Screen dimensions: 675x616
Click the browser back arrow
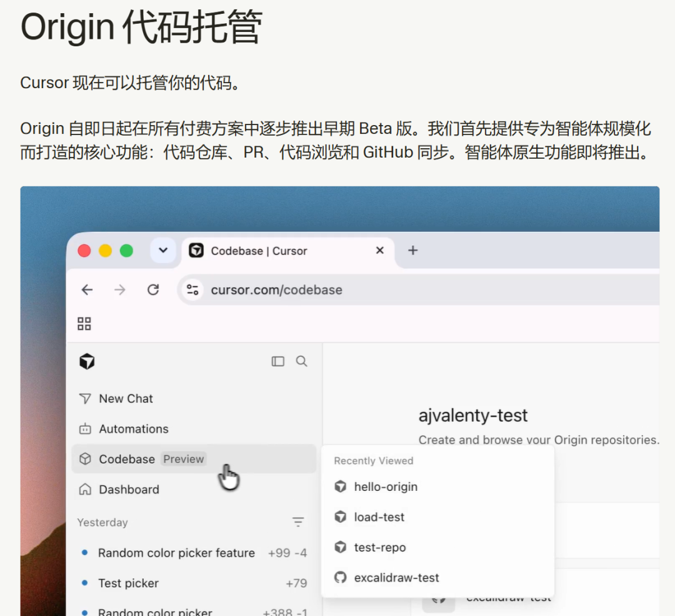pyautogui.click(x=87, y=290)
